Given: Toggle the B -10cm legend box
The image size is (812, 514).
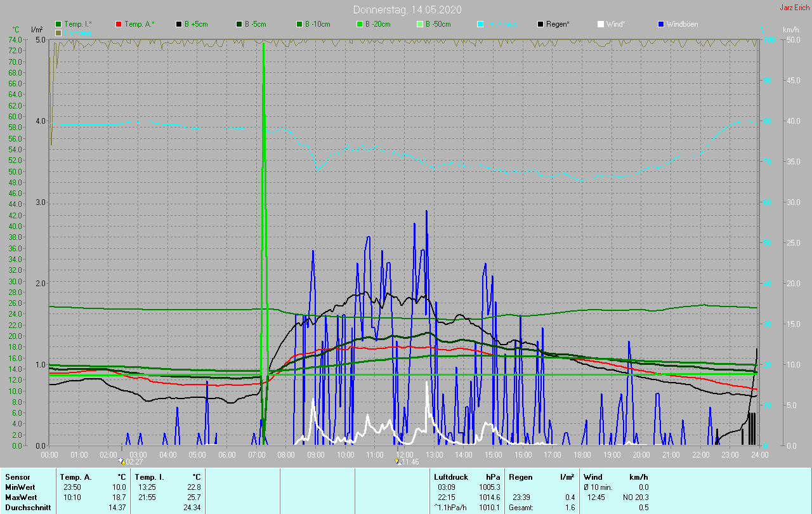Looking at the screenshot, I should tap(300, 24).
